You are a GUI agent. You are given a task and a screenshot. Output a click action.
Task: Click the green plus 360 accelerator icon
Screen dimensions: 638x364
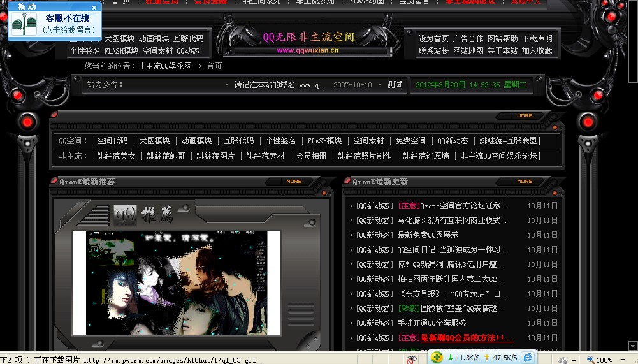tap(437, 358)
